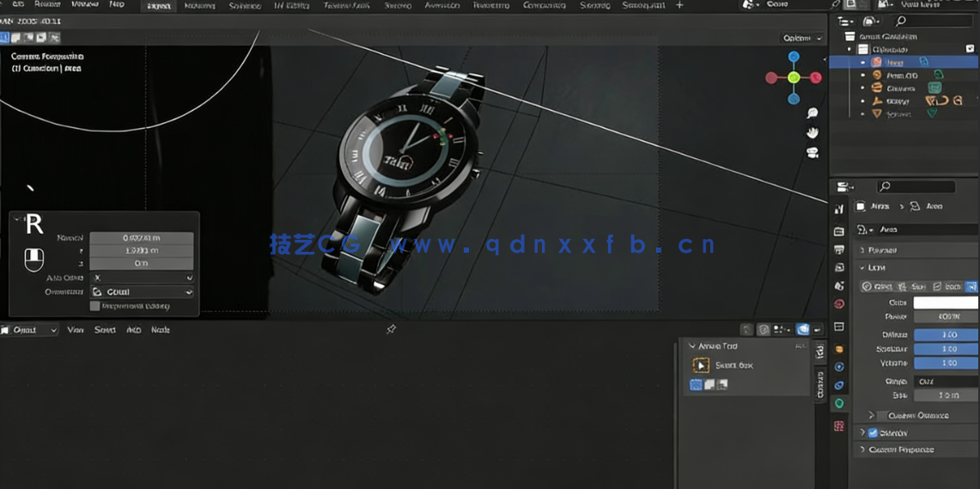Click the selected Area light icon in outliner
The width and height of the screenshot is (980, 489).
tap(876, 62)
